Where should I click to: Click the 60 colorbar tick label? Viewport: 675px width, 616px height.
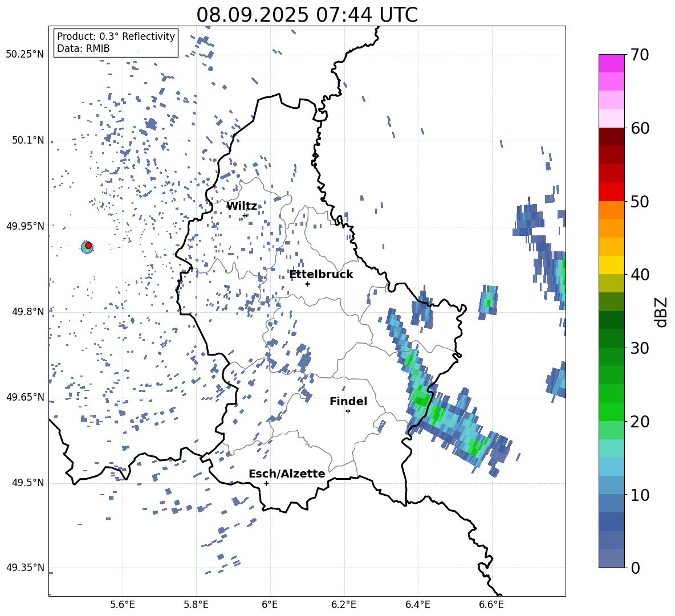tap(640, 128)
